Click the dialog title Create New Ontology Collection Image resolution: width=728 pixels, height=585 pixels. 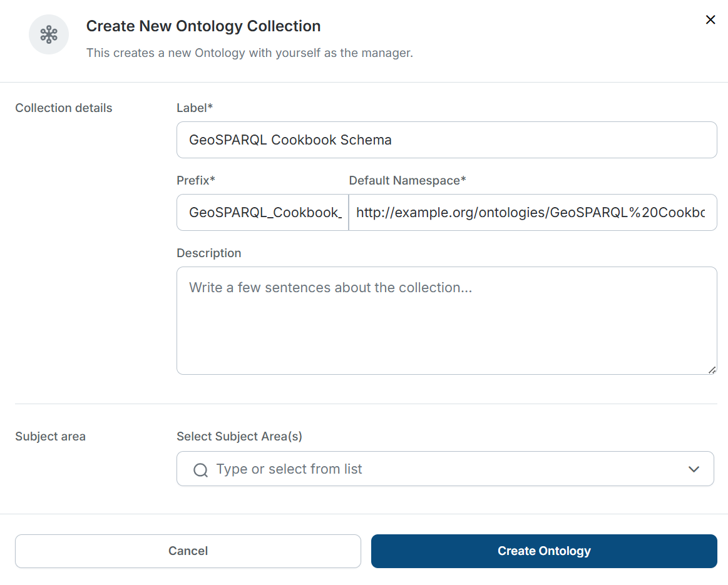point(203,26)
